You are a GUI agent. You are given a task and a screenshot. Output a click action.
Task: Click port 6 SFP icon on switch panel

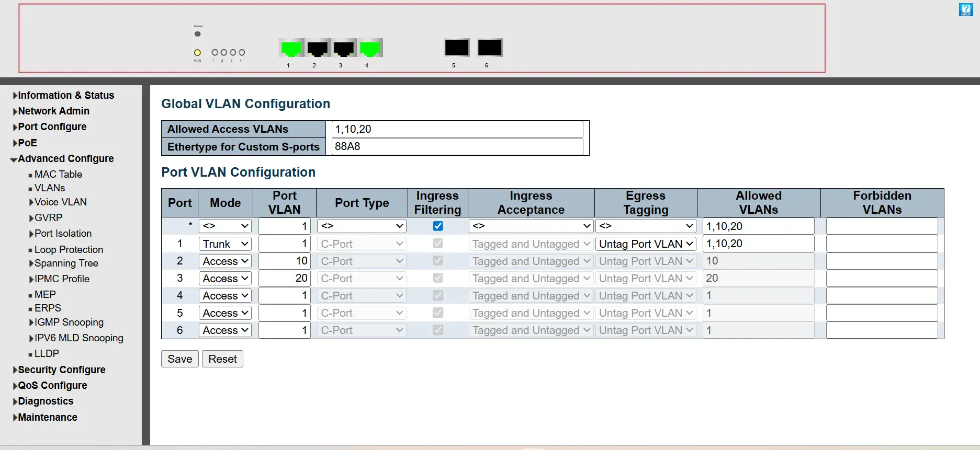490,48
